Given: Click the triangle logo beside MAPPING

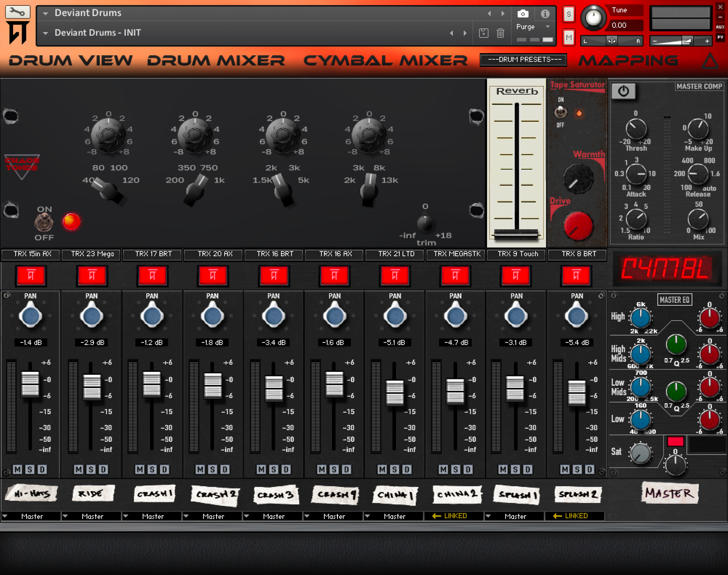Looking at the screenshot, I should point(710,60).
